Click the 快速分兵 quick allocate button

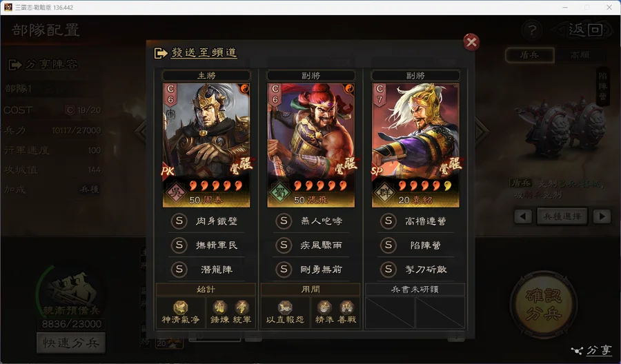(71, 343)
